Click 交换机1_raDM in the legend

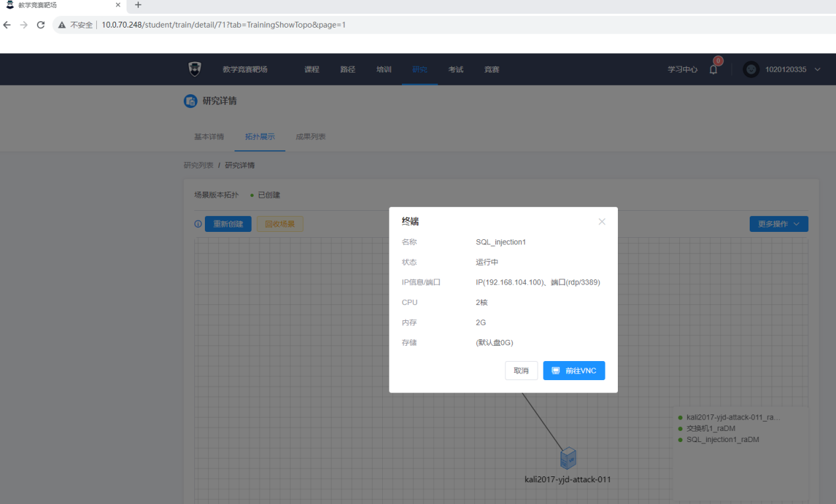click(711, 428)
